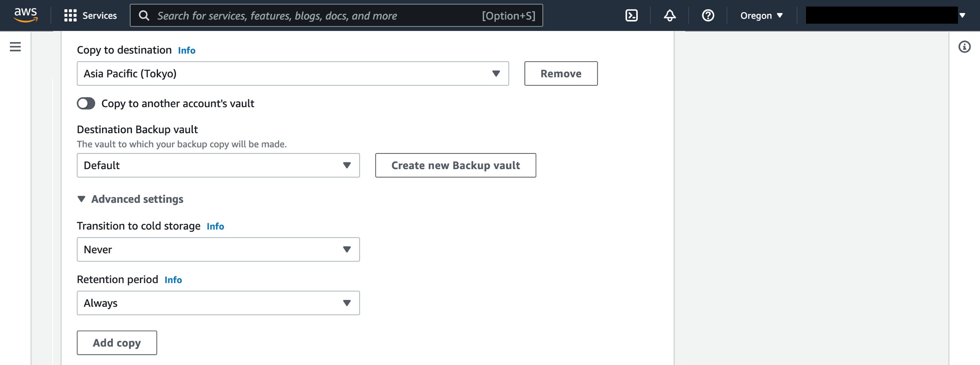Open the notifications bell

click(670, 16)
